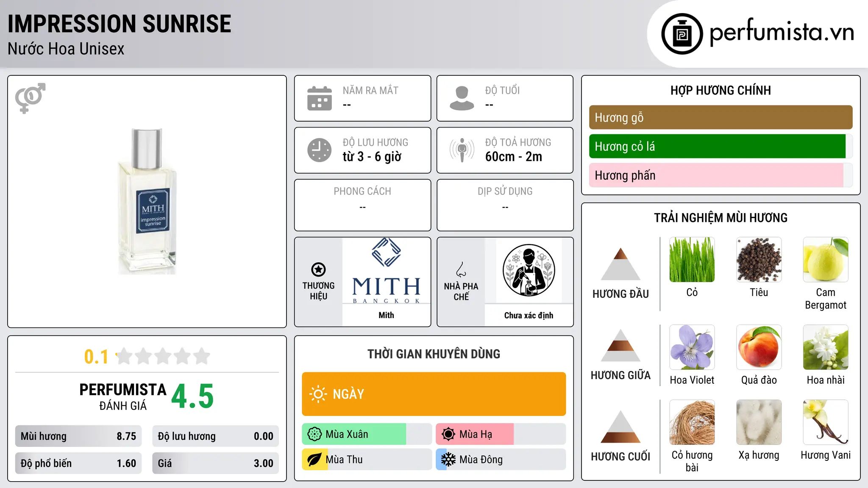This screenshot has height=488, width=868.
Task: Click the Hoa nhài jasmine note image
Action: 826,347
